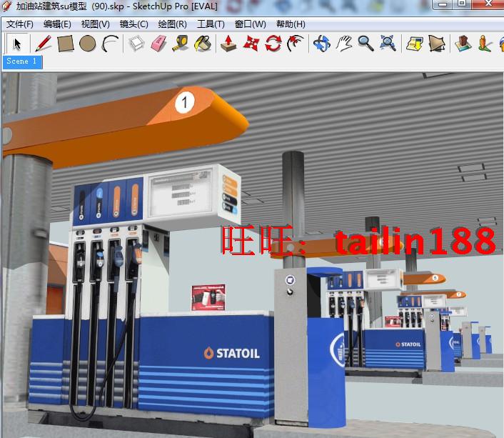
Task: Open the 工具(T) menu
Action: coord(211,24)
